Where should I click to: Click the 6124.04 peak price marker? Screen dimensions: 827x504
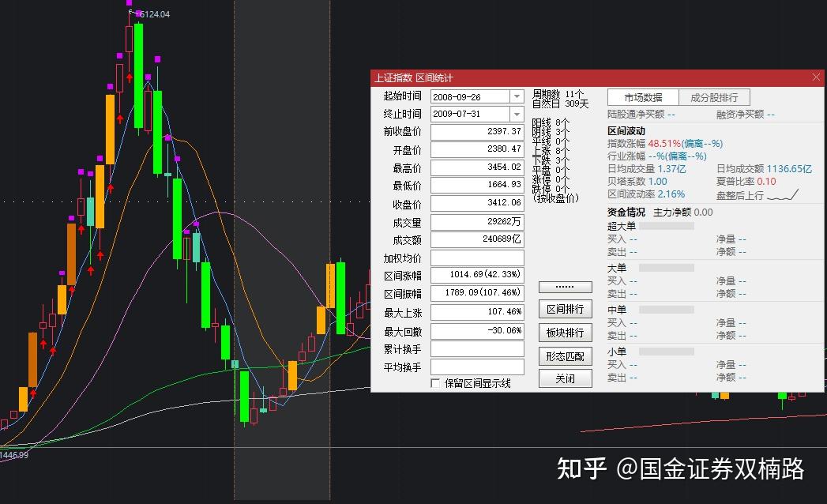[x=153, y=14]
